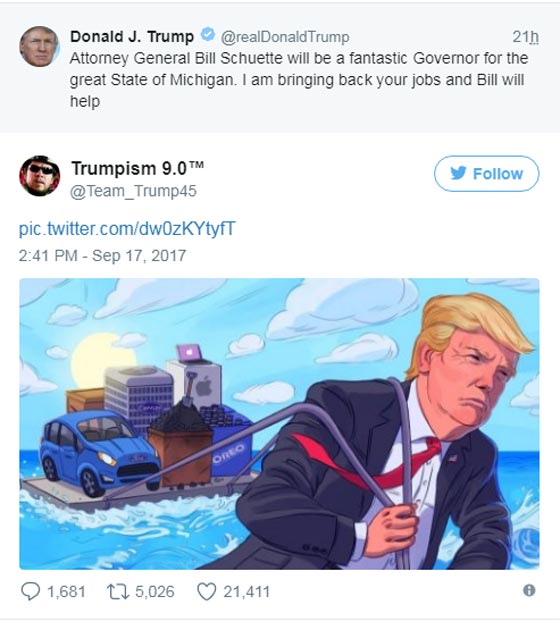This screenshot has width=560, height=630.
Task: Open the quoted tweet about Bill Schuette
Action: click(280, 68)
